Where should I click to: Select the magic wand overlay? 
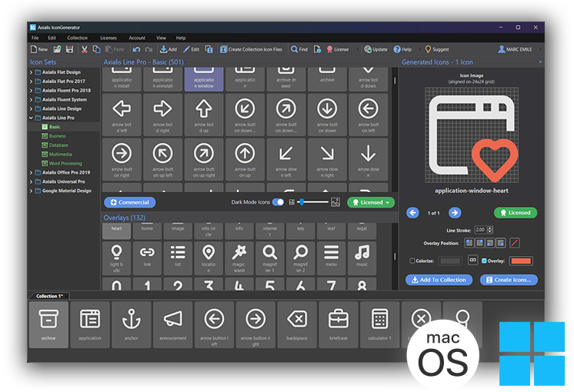[x=239, y=258]
